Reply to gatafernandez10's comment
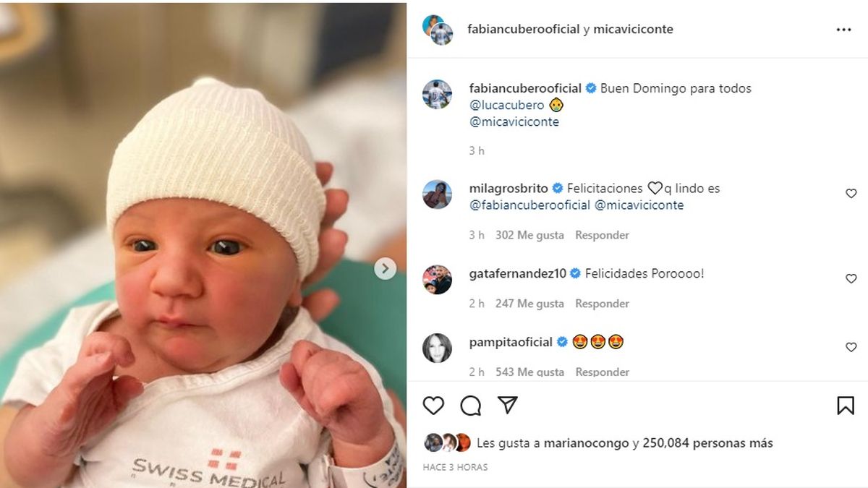This screenshot has height=488, width=868. click(602, 304)
